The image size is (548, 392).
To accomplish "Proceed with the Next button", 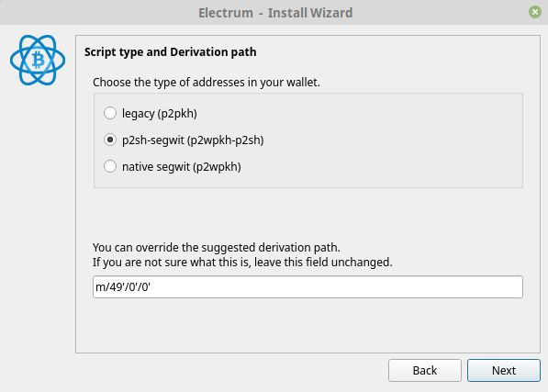I will [504, 370].
